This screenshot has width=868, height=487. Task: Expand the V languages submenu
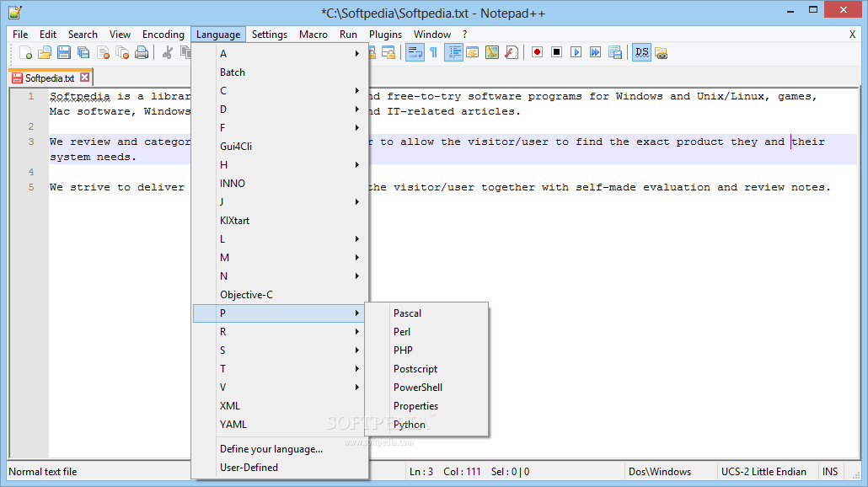(x=281, y=388)
